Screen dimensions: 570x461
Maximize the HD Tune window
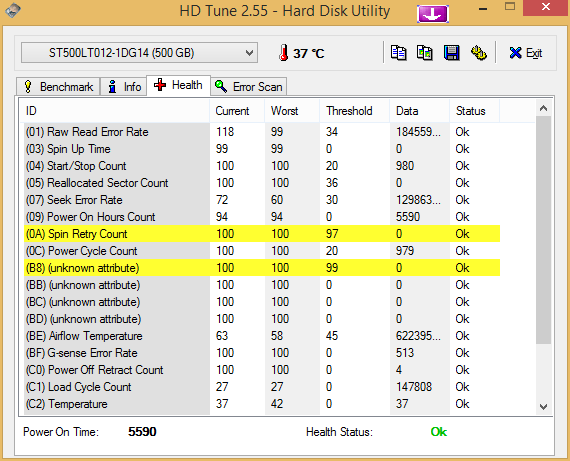510,7
